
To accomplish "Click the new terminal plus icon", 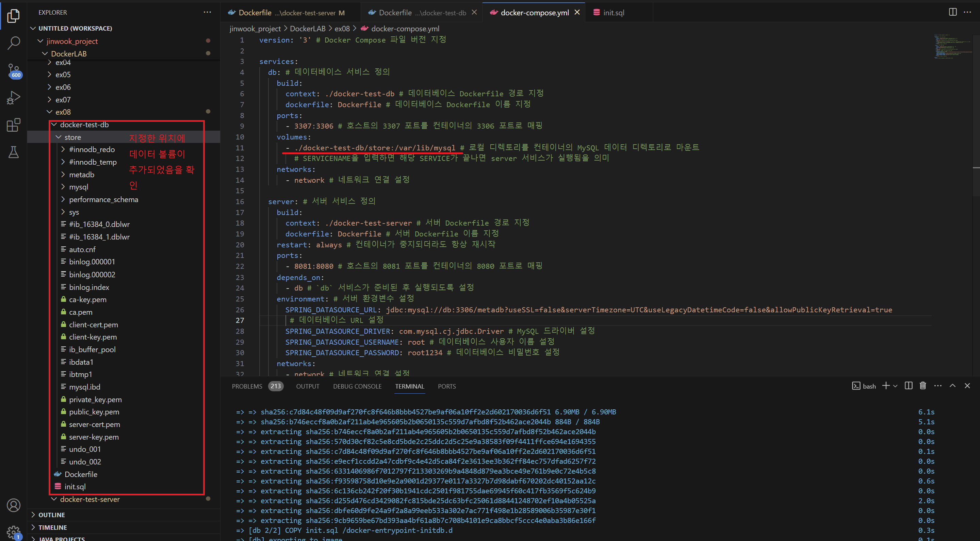I will click(886, 386).
